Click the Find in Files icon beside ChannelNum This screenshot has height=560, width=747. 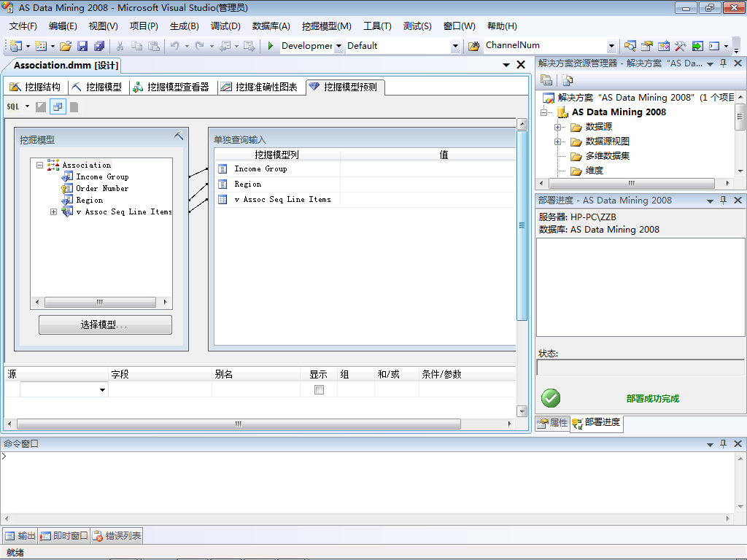tap(474, 46)
